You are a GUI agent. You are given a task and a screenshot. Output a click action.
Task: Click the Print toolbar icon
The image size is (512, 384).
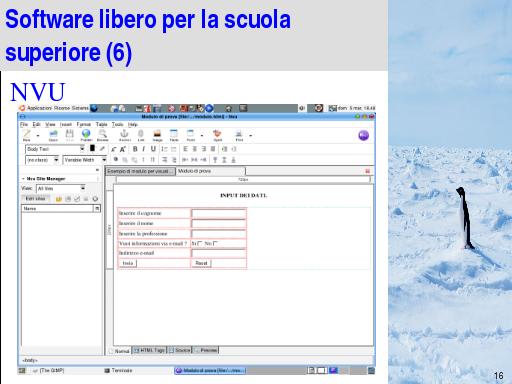click(x=239, y=135)
